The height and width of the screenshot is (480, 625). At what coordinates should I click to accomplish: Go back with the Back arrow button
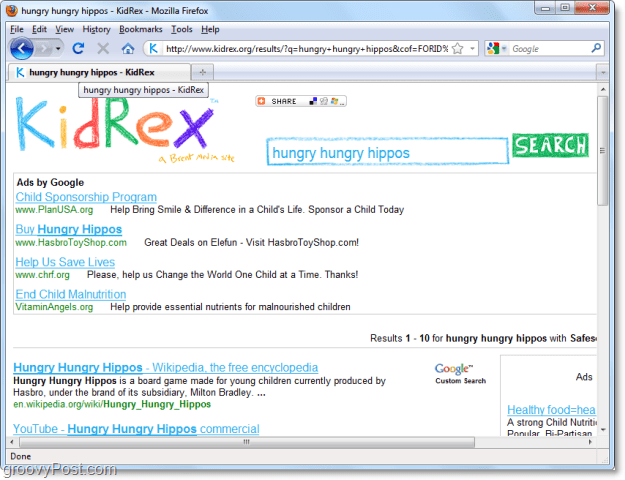pos(22,49)
